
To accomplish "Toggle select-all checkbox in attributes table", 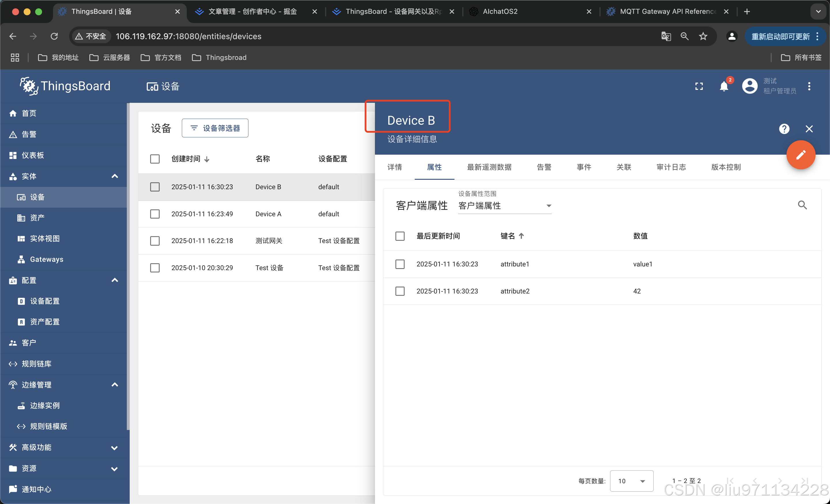I will point(400,236).
